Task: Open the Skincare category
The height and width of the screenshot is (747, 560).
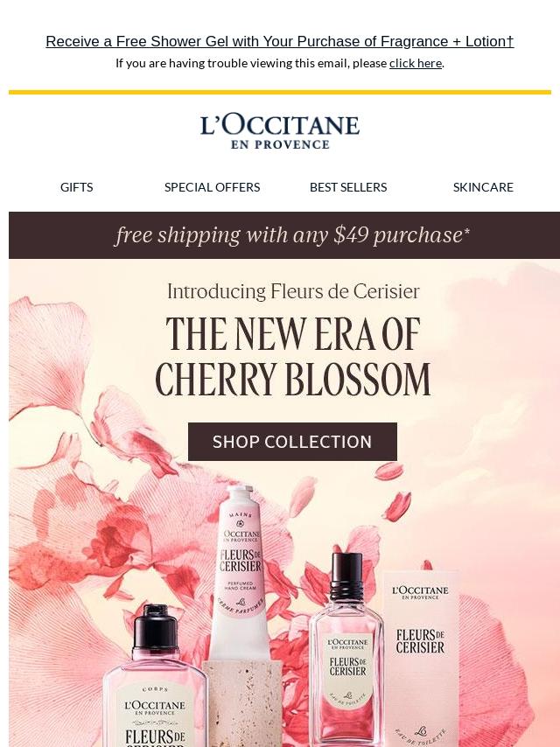Action: (483, 187)
